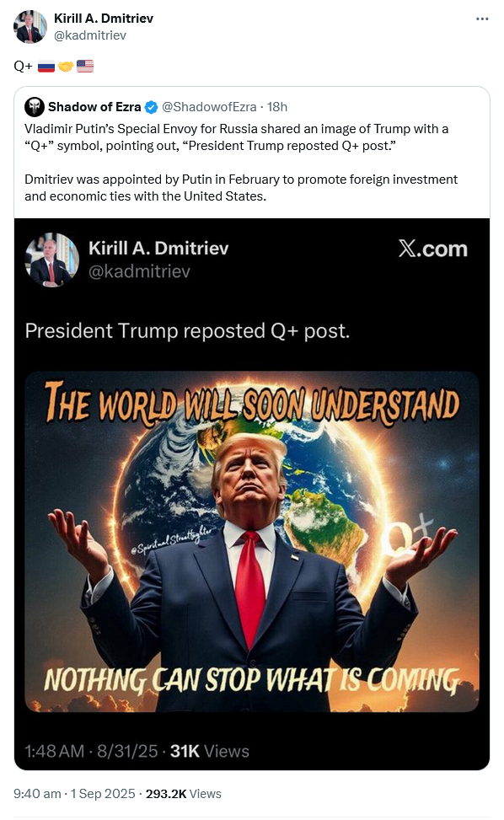Click the X.com logo in the embedded image
Screen dimensions: 504x820
433,249
